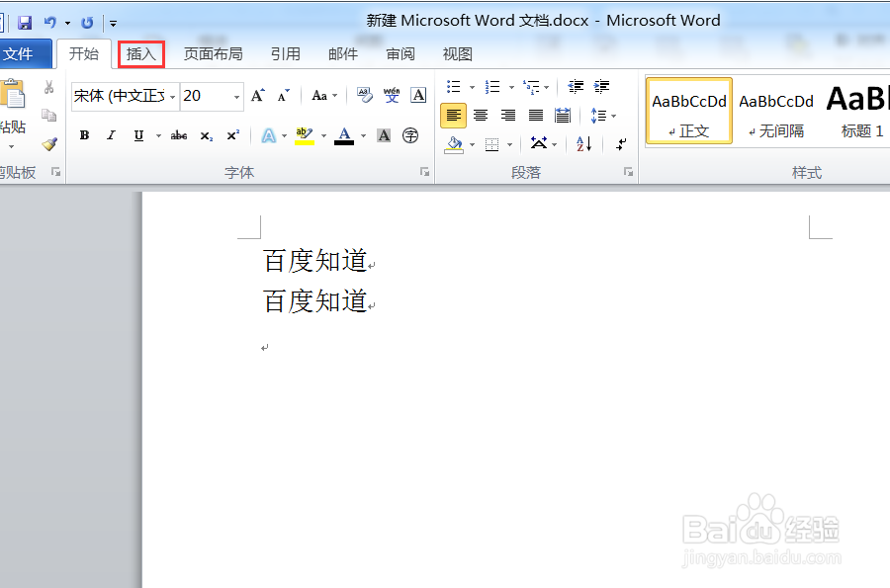The height and width of the screenshot is (588, 890).
Task: Select Center paragraph alignment
Action: (x=481, y=116)
